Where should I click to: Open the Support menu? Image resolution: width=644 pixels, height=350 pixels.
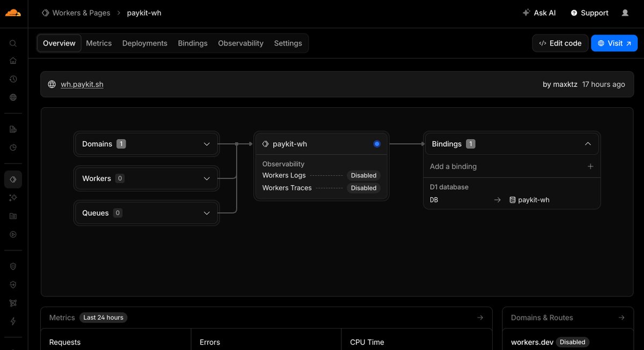click(589, 13)
